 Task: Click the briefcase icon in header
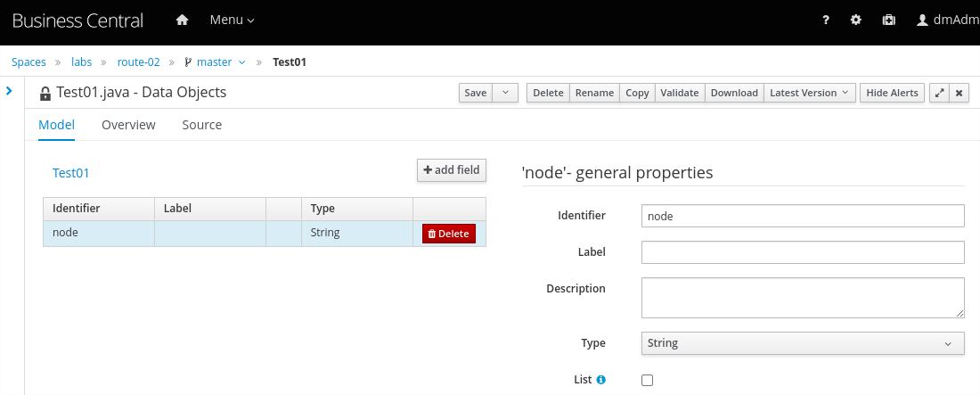[888, 20]
